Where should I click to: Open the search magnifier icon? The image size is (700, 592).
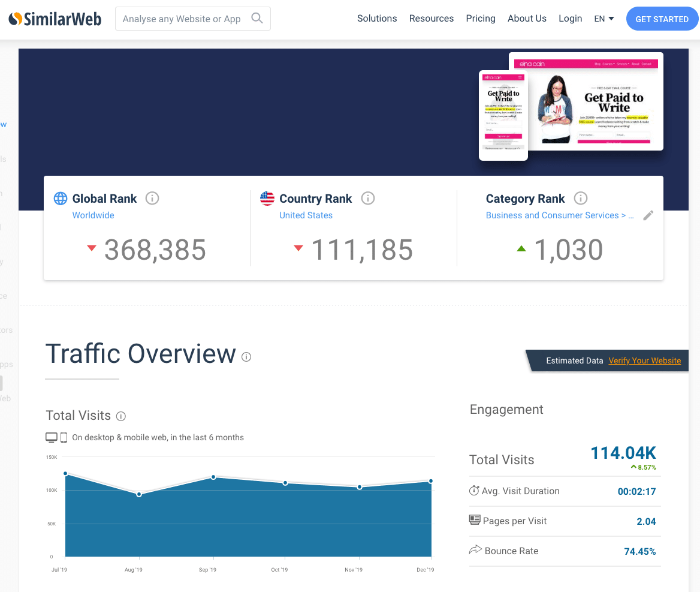258,19
